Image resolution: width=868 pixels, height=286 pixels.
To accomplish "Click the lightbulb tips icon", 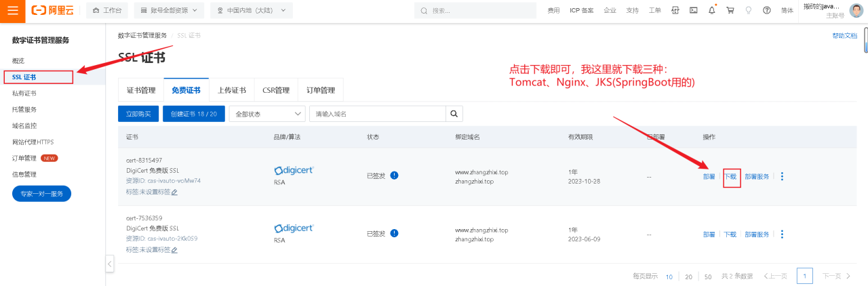I will click(x=749, y=10).
